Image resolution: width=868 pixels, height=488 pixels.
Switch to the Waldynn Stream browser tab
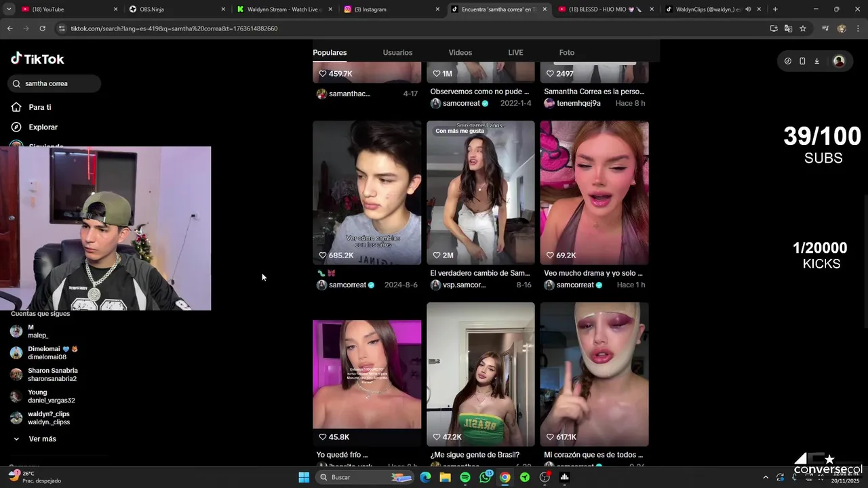(x=285, y=9)
